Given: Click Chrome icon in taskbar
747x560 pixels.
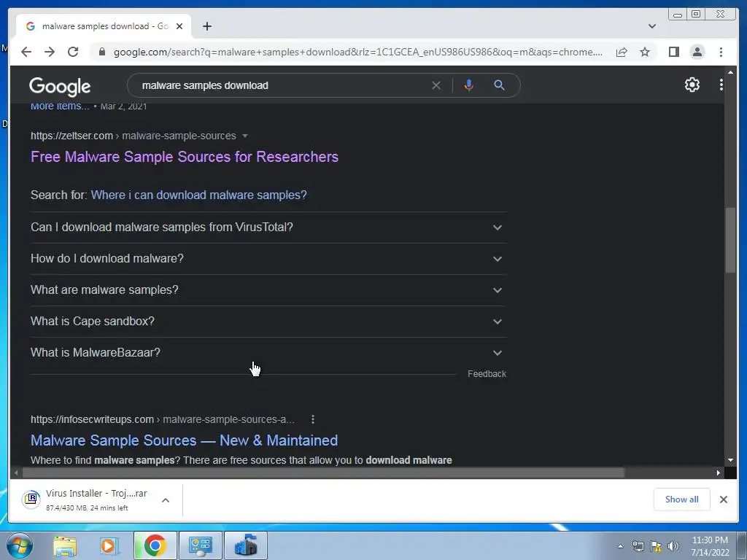Looking at the screenshot, I should tap(155, 545).
